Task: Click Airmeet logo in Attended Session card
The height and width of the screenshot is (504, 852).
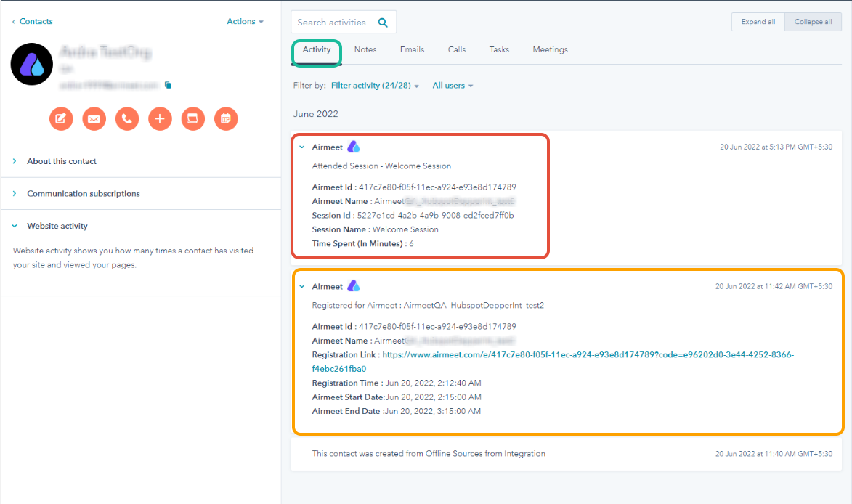Action: click(354, 147)
